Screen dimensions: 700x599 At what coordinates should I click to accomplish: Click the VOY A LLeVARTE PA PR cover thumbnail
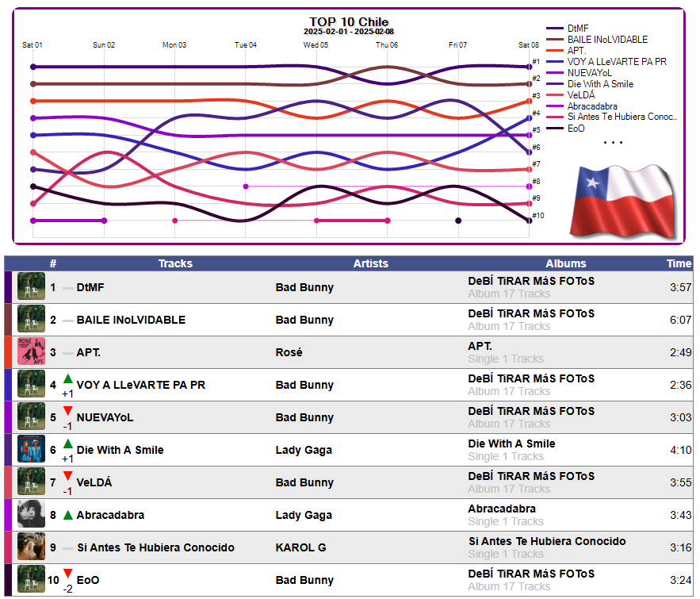(x=31, y=384)
